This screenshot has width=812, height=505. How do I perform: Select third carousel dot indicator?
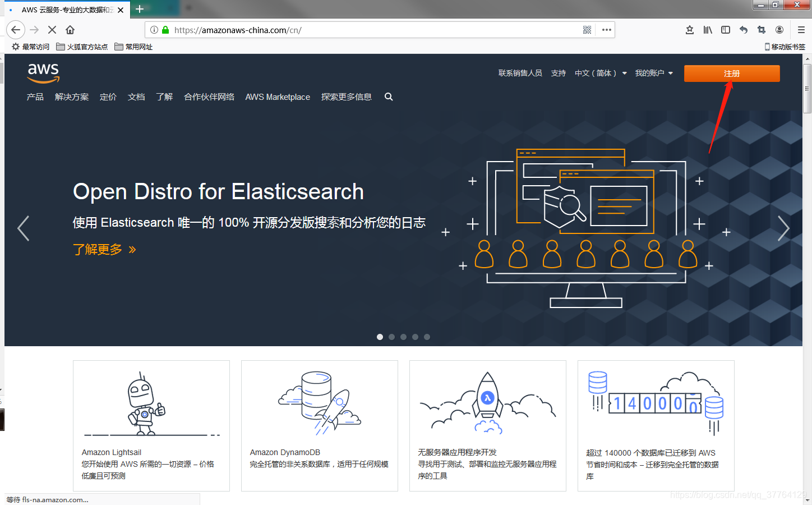[403, 337]
